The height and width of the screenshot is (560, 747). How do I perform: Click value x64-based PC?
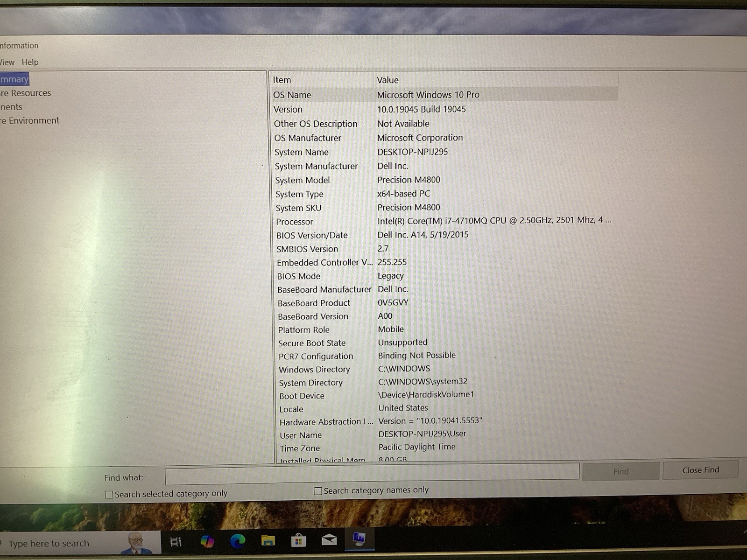pyautogui.click(x=404, y=194)
